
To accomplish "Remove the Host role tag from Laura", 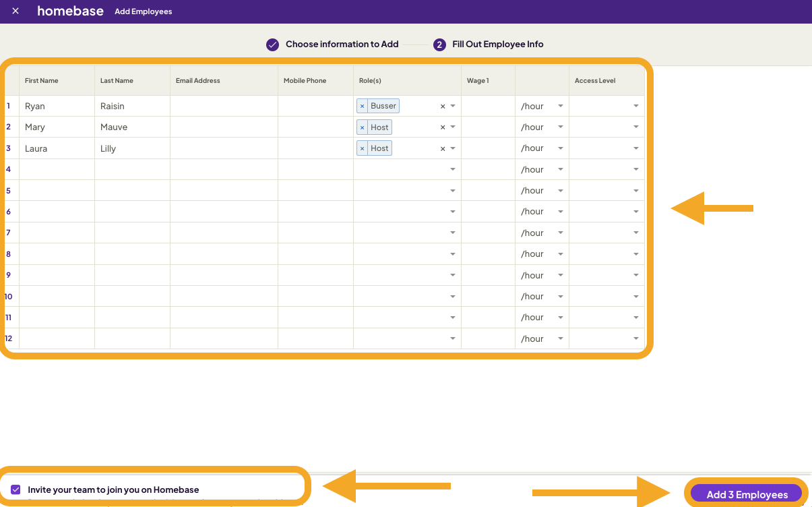I will click(x=363, y=148).
